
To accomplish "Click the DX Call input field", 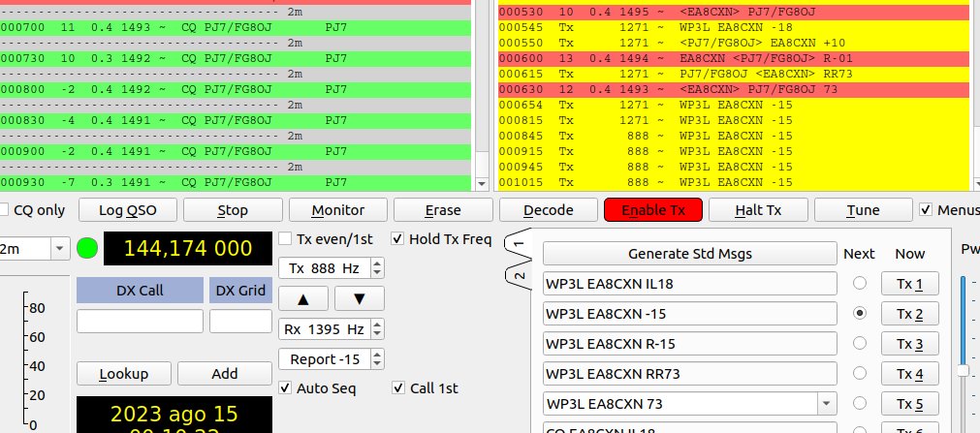I will pyautogui.click(x=140, y=322).
